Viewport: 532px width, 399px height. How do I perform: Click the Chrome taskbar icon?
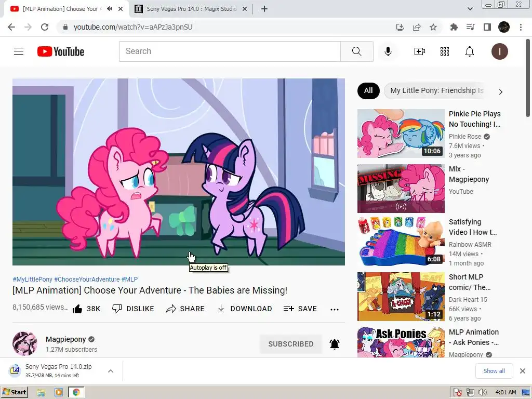coord(76,393)
